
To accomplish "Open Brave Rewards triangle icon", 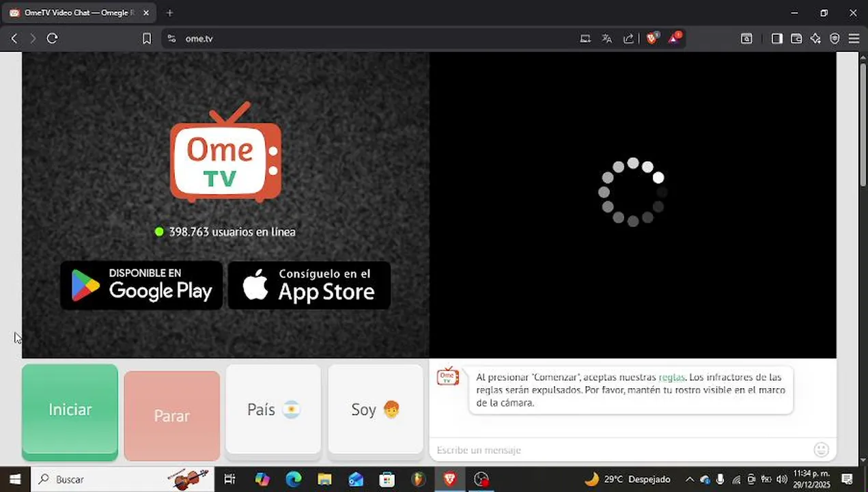I will tap(674, 38).
